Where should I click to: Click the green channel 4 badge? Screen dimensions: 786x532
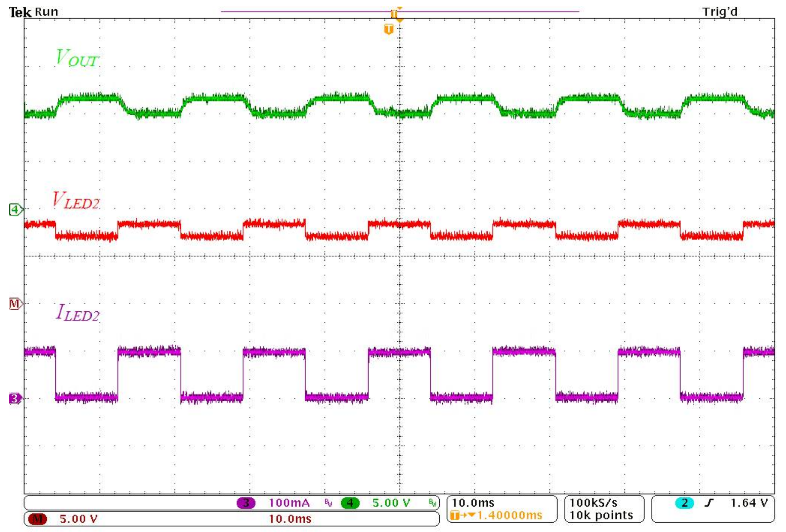coord(350,503)
